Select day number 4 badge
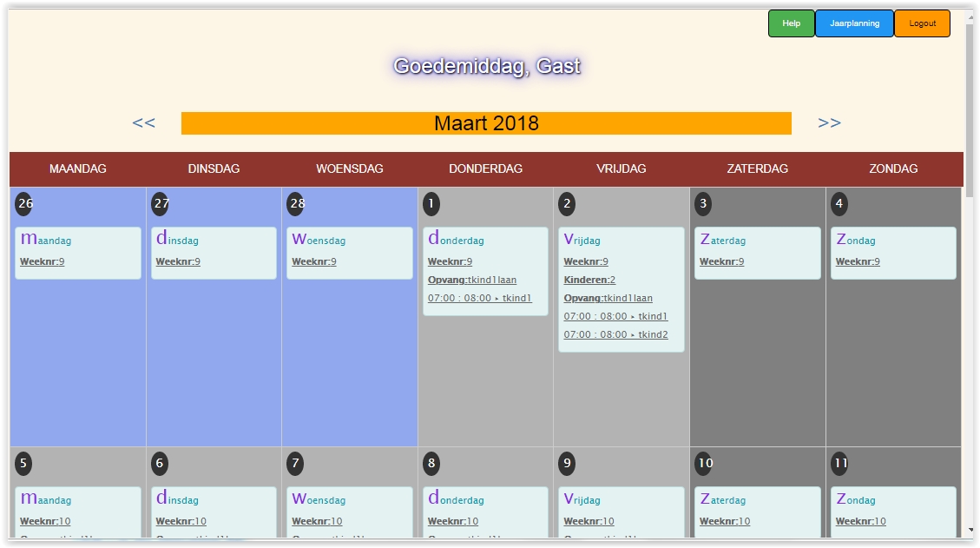 (x=839, y=204)
